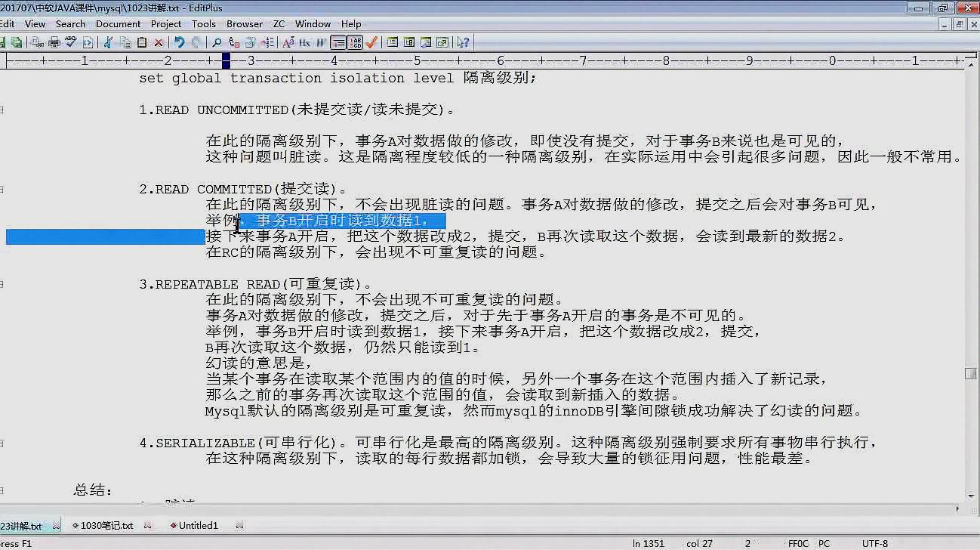This screenshot has width=980, height=550.
Task: Click the third window layout icon after the checkmark
Action: click(x=425, y=43)
